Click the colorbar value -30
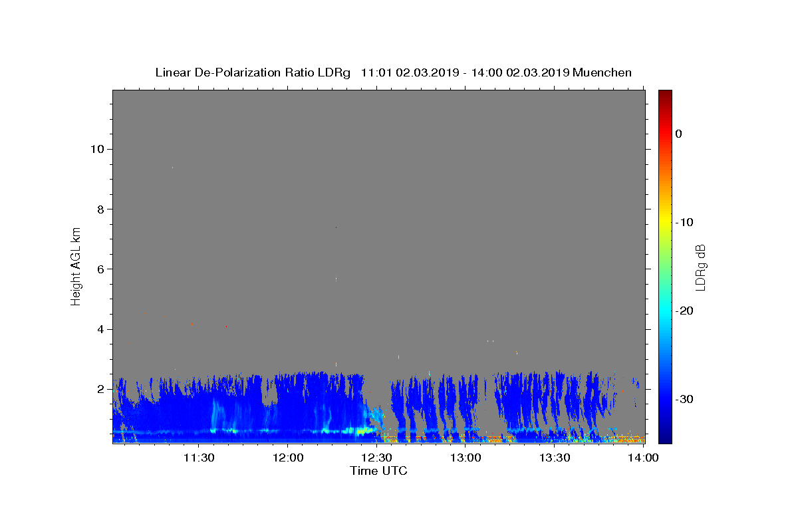The height and width of the screenshot is (532, 798). point(686,399)
